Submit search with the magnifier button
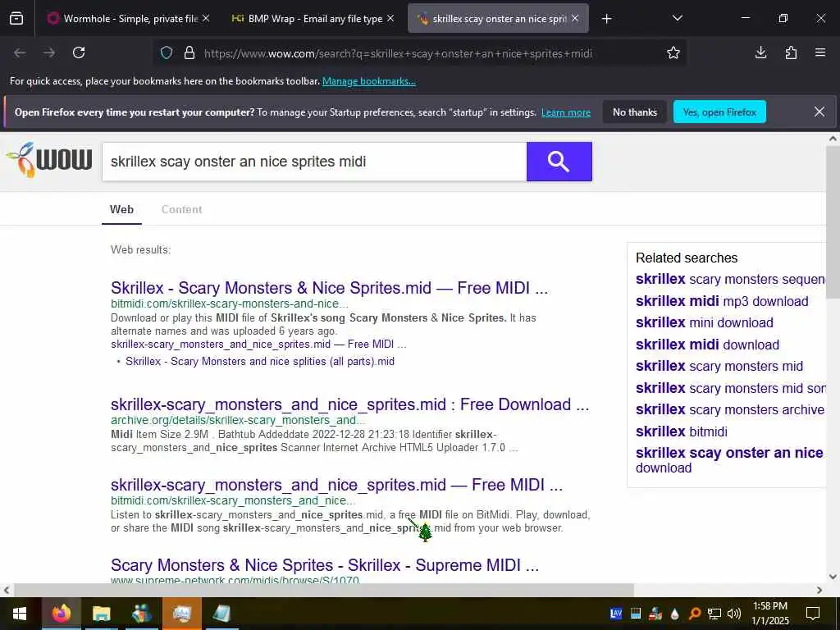 (559, 162)
